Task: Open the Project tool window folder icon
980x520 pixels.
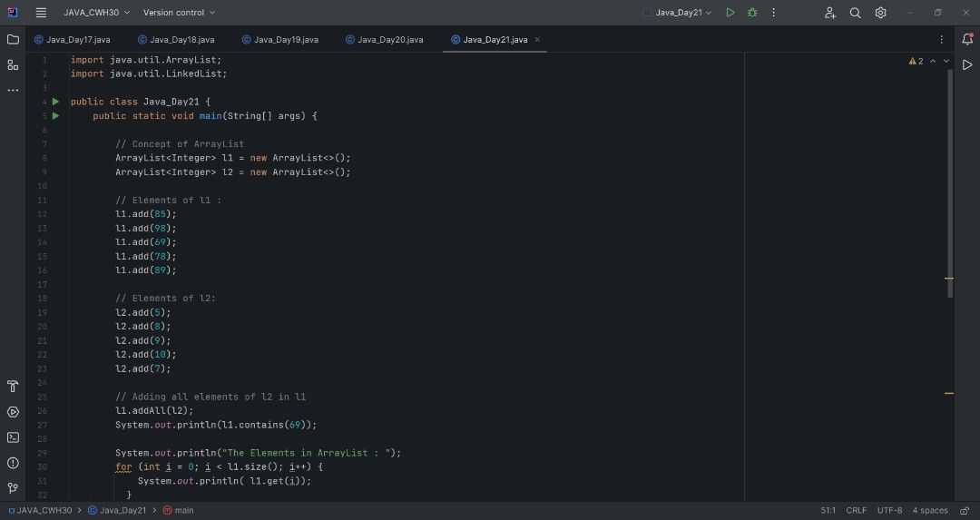Action: (x=13, y=39)
